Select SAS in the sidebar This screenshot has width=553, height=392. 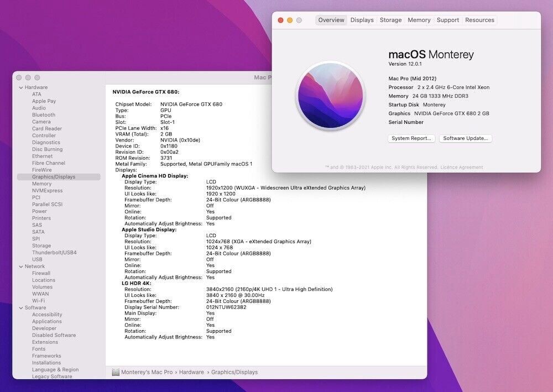pyautogui.click(x=37, y=225)
